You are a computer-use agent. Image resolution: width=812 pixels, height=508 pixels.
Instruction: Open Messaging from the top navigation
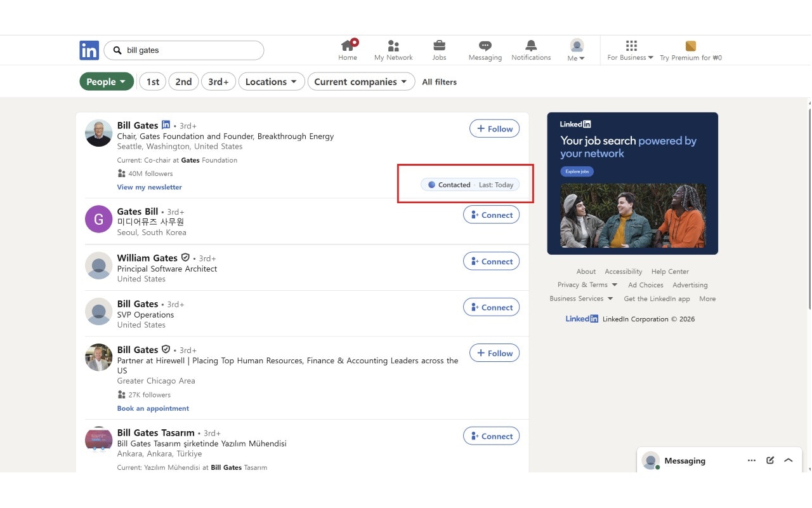pyautogui.click(x=485, y=48)
